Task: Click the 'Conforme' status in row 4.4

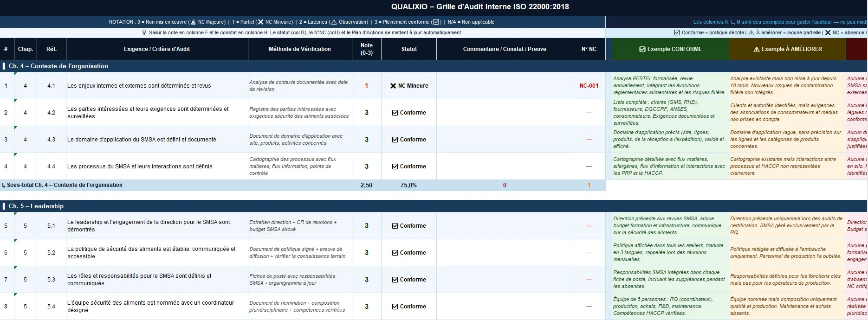Action: pos(409,166)
